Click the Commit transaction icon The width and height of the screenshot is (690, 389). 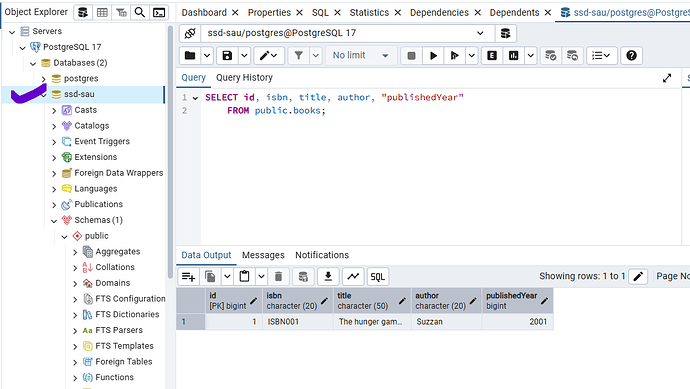tap(551, 55)
